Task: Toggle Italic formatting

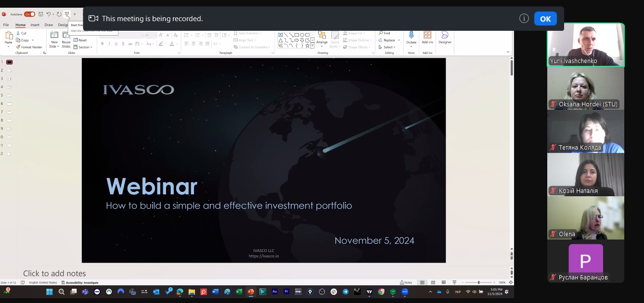Action: pyautogui.click(x=109, y=44)
